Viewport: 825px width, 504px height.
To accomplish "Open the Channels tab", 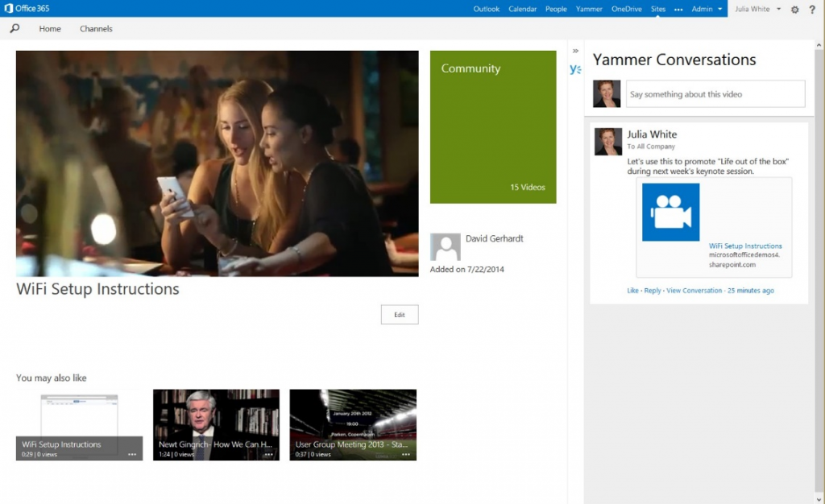I will pos(96,29).
